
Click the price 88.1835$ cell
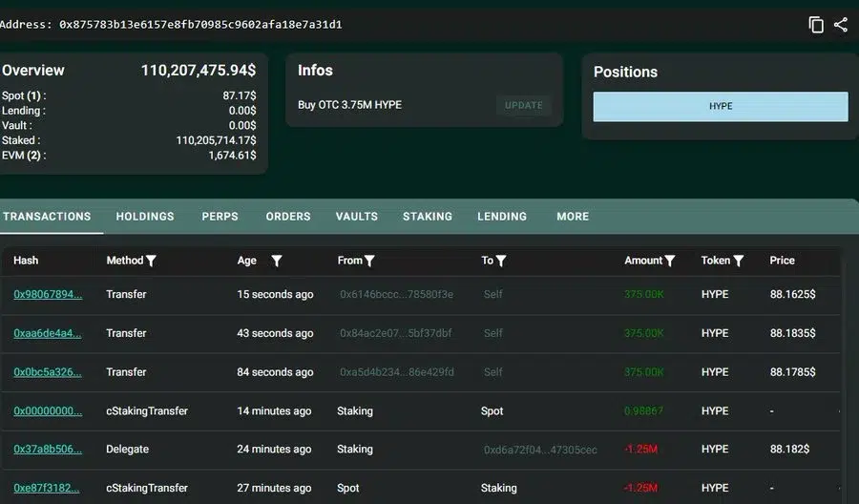(x=792, y=333)
